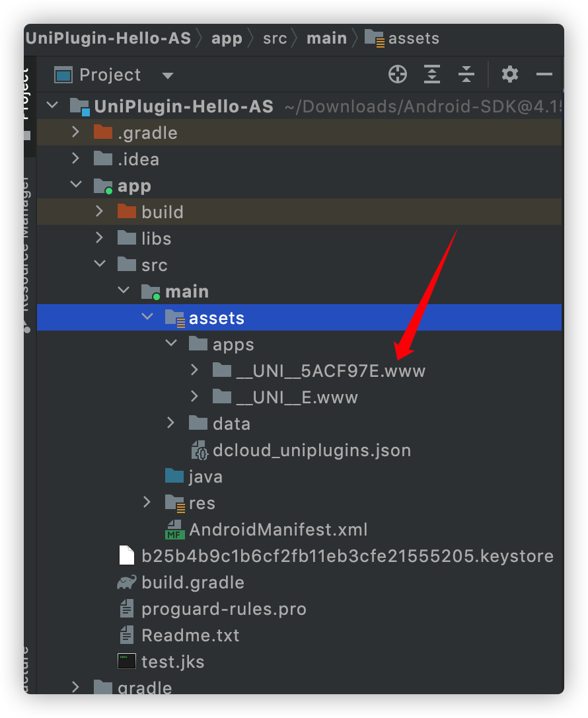Select test.jks file name
The width and height of the screenshot is (588, 718).
tap(173, 662)
